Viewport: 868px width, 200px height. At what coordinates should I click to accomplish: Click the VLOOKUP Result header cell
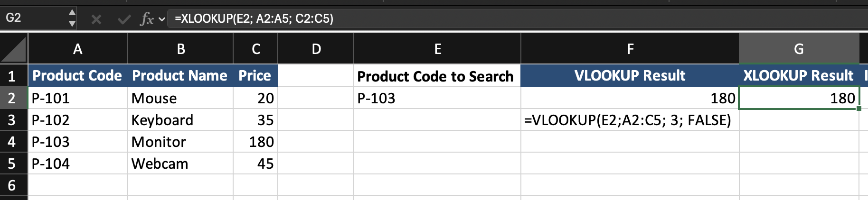coord(630,76)
